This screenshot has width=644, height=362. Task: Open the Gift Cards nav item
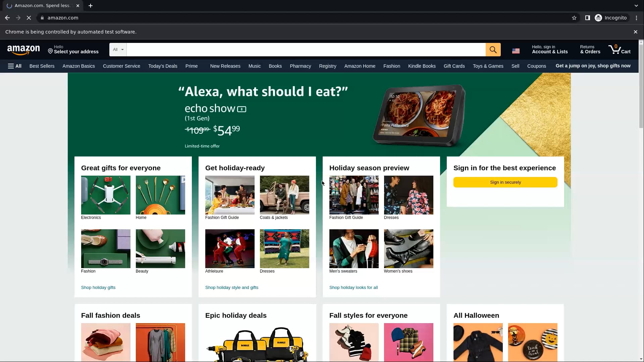pyautogui.click(x=454, y=66)
